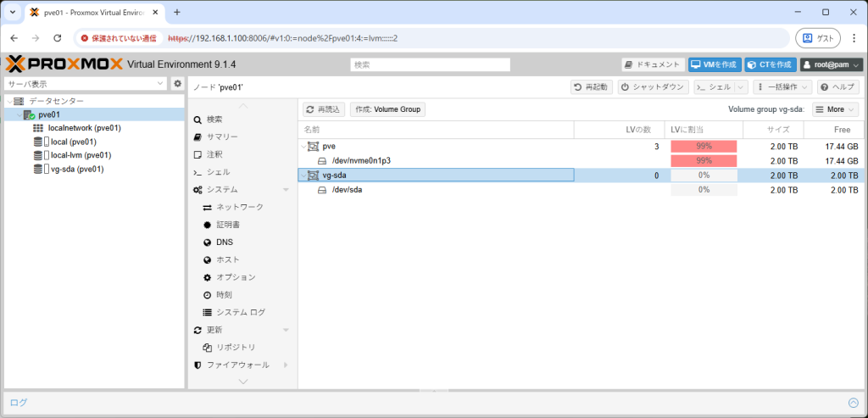Expand ファイアウォール submenu arrow
This screenshot has width=868, height=418.
point(287,365)
